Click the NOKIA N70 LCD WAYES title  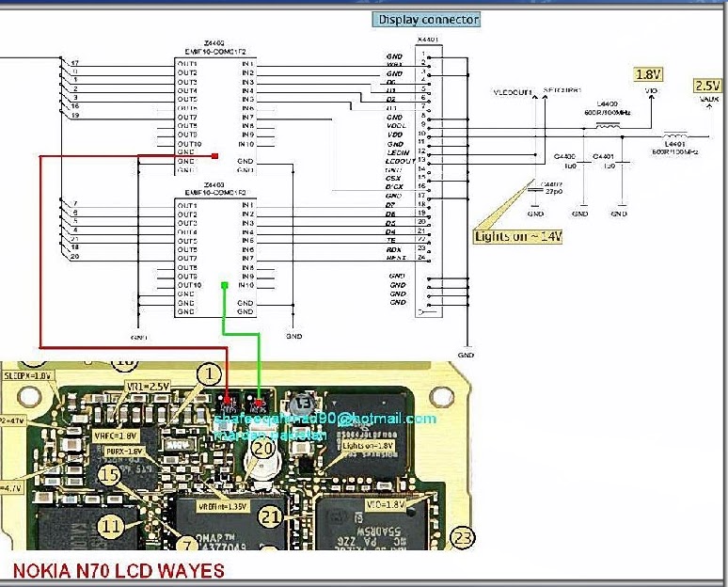point(119,571)
